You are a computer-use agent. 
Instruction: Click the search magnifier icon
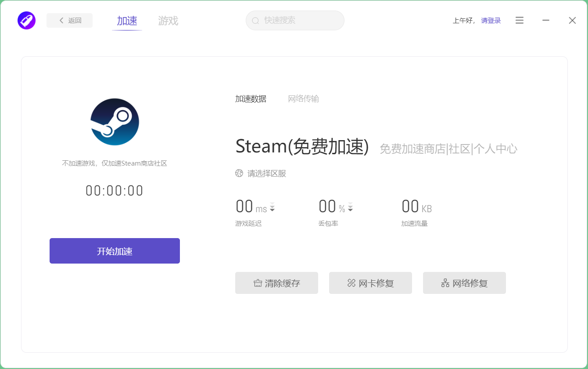255,21
